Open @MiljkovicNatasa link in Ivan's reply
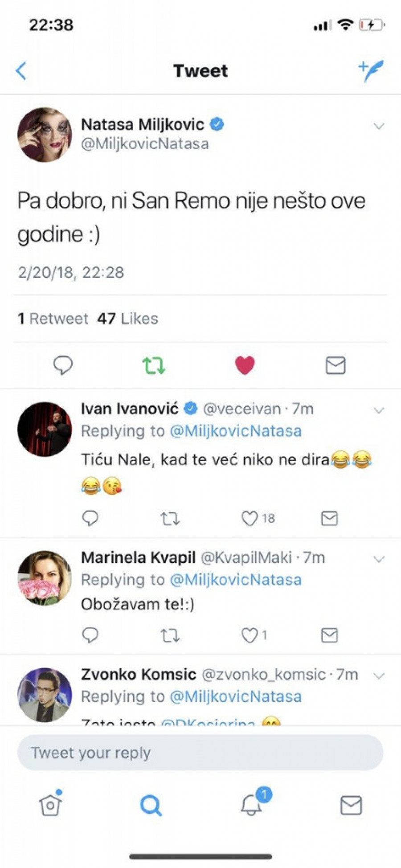This screenshot has width=401, height=868. tap(236, 431)
